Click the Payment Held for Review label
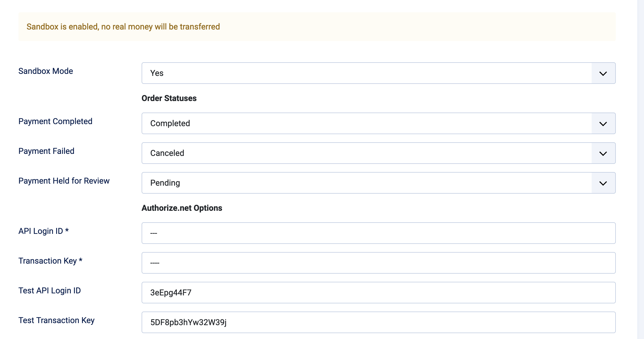 click(x=64, y=181)
